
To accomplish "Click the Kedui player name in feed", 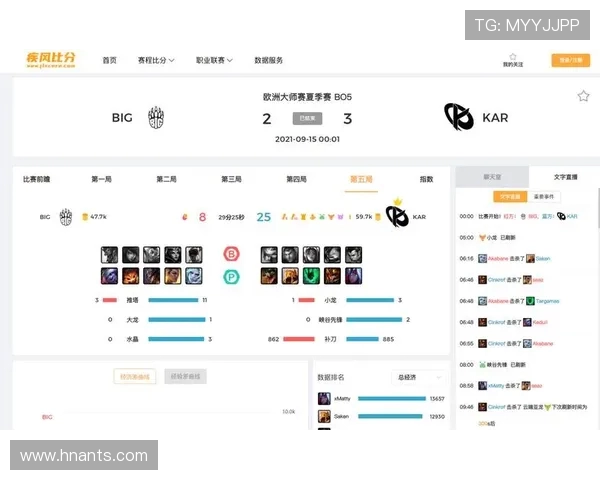I will click(x=540, y=322).
